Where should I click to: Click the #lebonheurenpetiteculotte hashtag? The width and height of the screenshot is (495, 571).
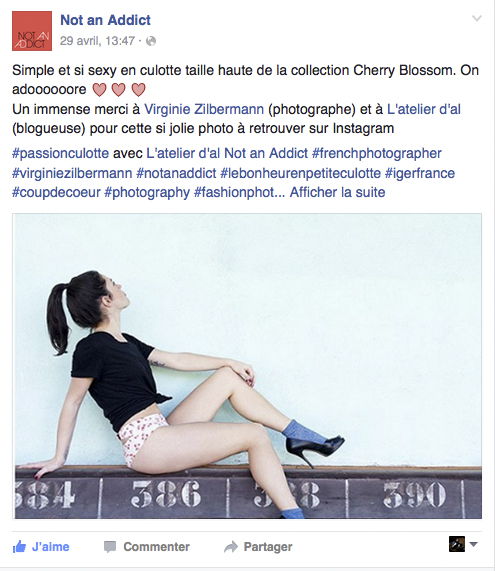[300, 173]
